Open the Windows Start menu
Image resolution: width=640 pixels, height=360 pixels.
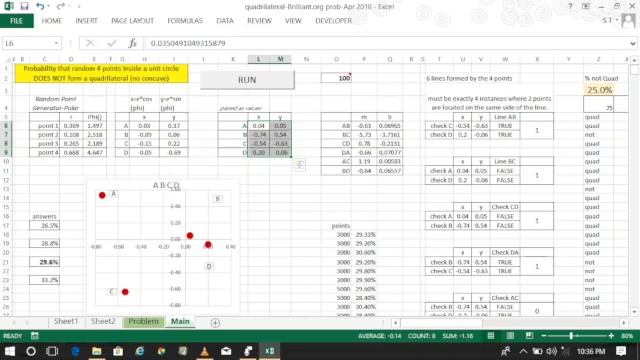9,351
